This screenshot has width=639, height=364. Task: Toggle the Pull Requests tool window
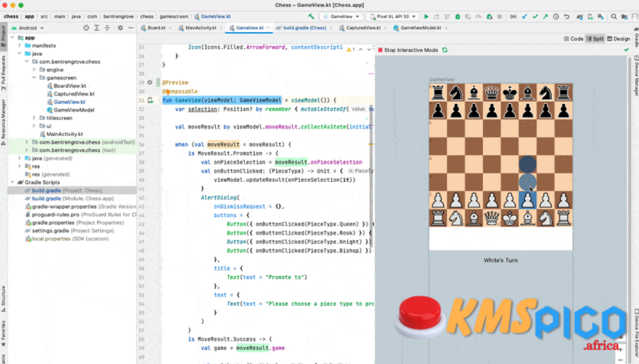point(3,73)
